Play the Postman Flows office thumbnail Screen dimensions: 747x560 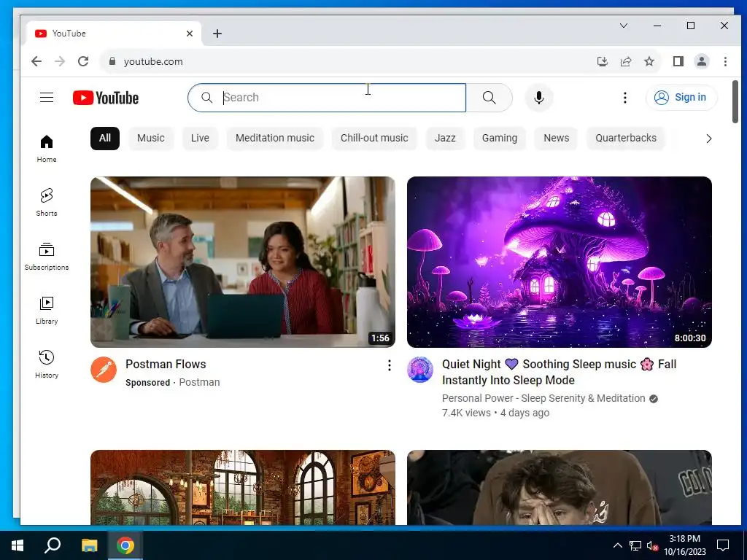coord(243,262)
